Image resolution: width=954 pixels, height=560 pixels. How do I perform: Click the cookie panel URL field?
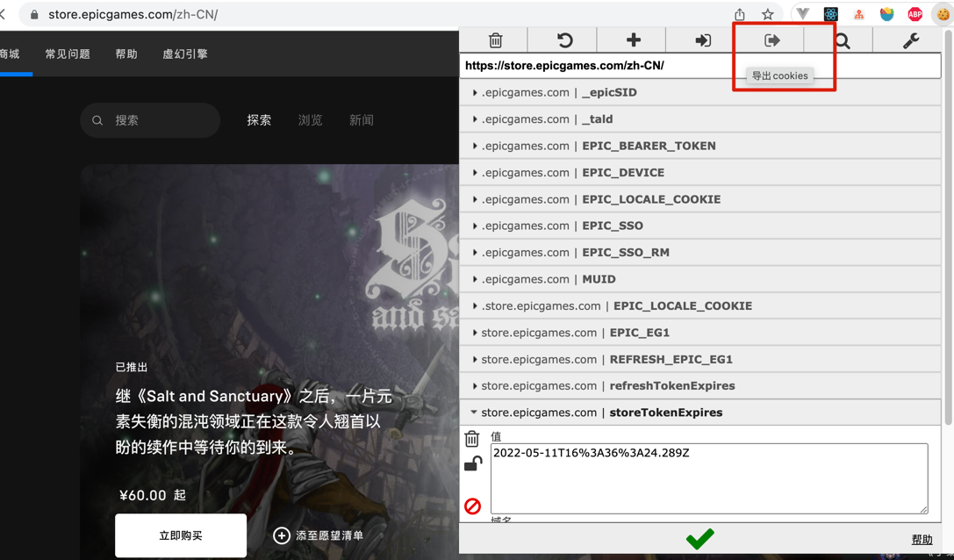point(699,66)
